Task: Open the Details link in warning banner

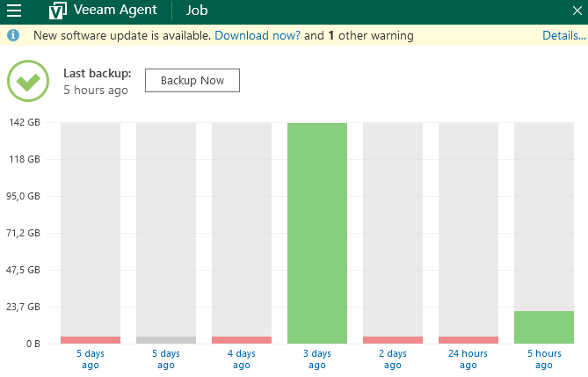Action: pos(563,36)
